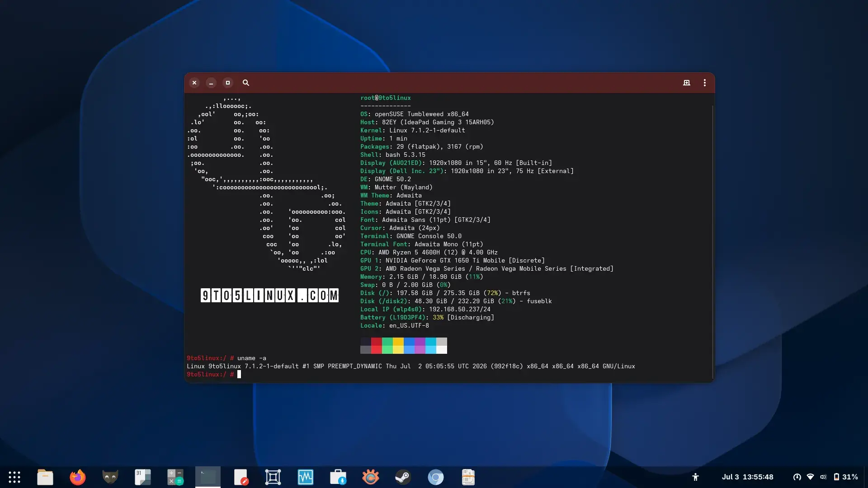Open the Calculator from the dock
The width and height of the screenshot is (868, 488).
coord(175,477)
